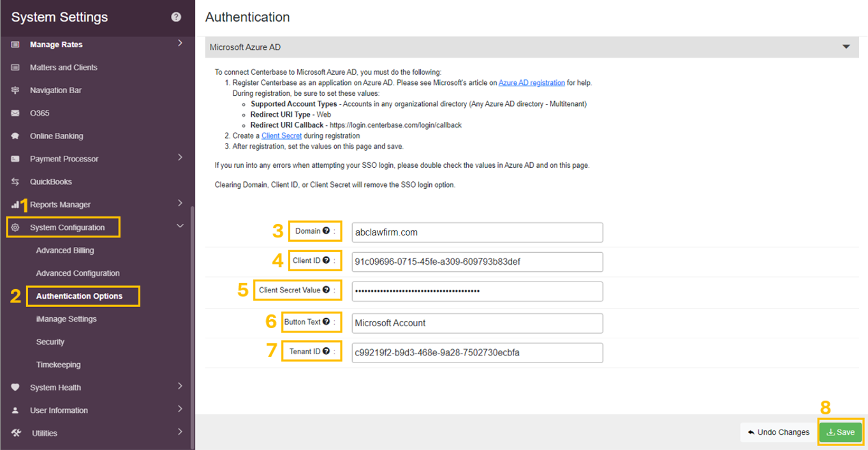Viewport: 868px width, 450px height.
Task: Open Timekeeping submenu item
Action: (x=58, y=365)
